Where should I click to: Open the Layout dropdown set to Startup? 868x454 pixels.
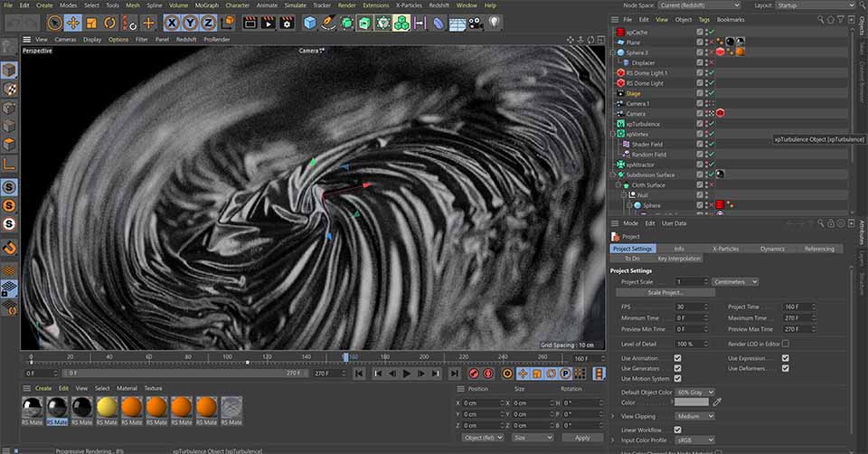tap(816, 5)
